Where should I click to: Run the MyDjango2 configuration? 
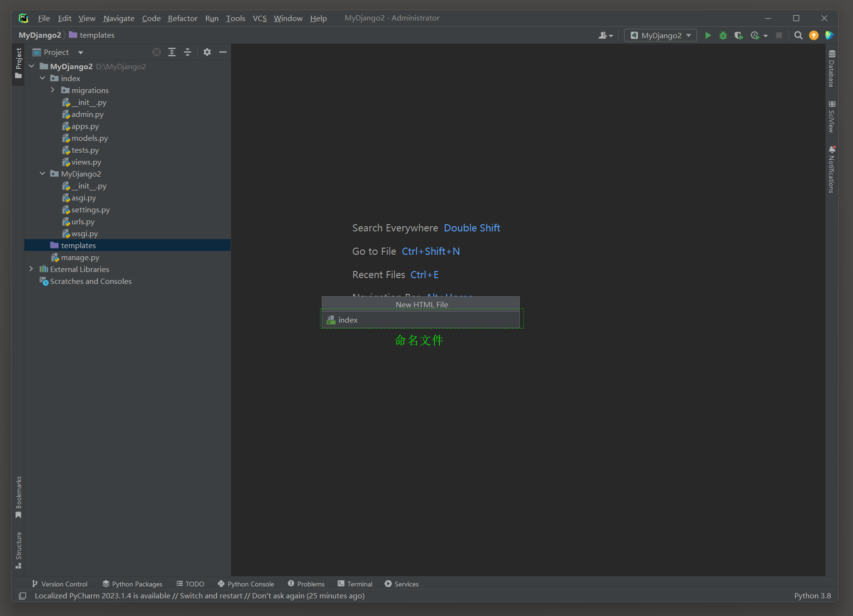tap(708, 35)
